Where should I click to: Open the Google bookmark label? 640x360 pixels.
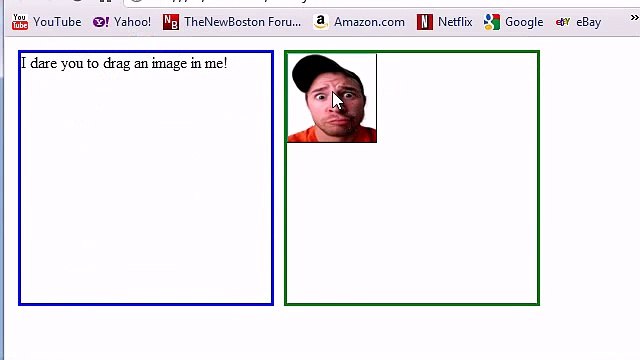tap(524, 22)
